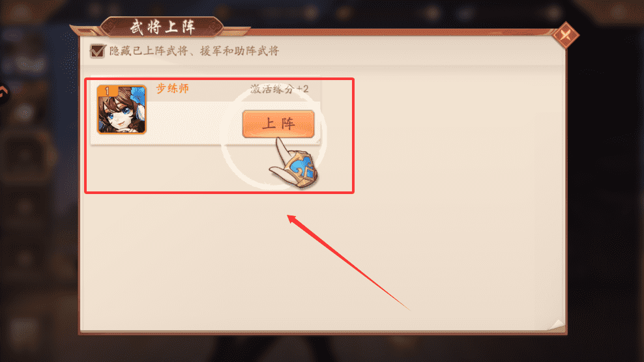Close the 武将上阵 dialog with X
This screenshot has height=362, width=644.
tap(566, 35)
